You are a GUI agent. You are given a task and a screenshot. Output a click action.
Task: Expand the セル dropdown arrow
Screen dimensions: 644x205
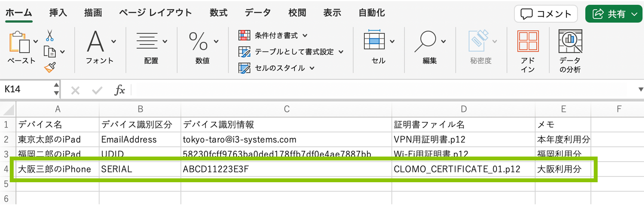click(x=392, y=42)
